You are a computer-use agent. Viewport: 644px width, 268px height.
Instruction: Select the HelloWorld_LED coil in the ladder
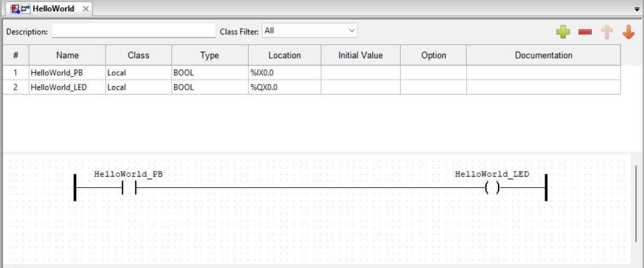click(x=492, y=188)
